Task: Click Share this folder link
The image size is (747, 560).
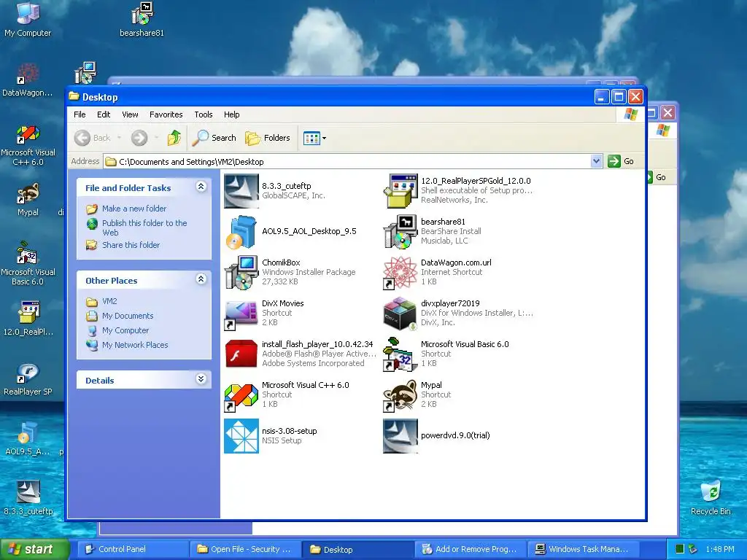Action: (x=131, y=245)
